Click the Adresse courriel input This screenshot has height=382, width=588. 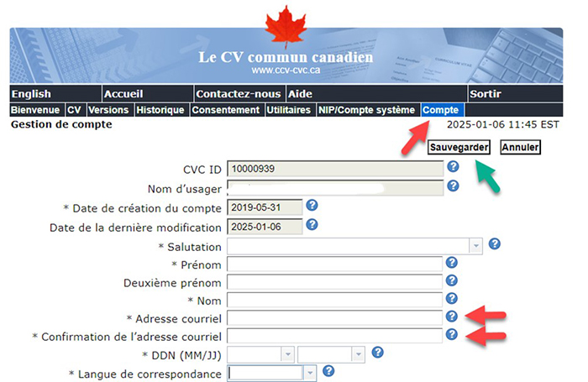[x=334, y=318]
